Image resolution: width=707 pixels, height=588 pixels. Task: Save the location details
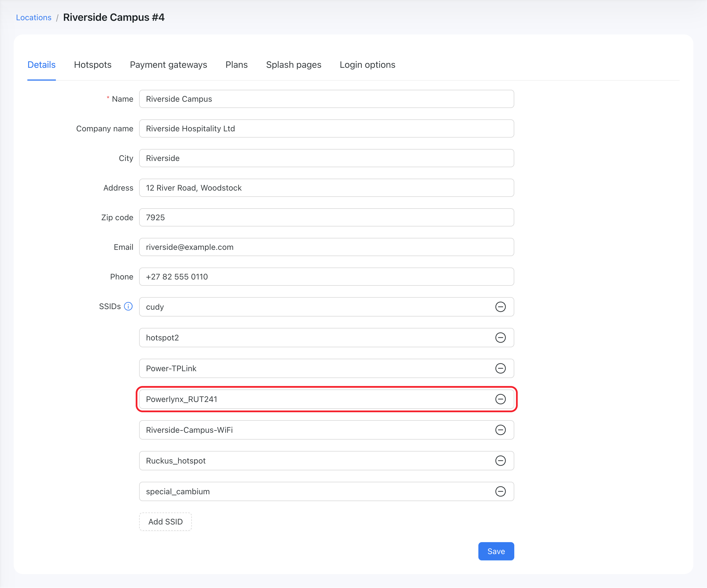tap(496, 551)
